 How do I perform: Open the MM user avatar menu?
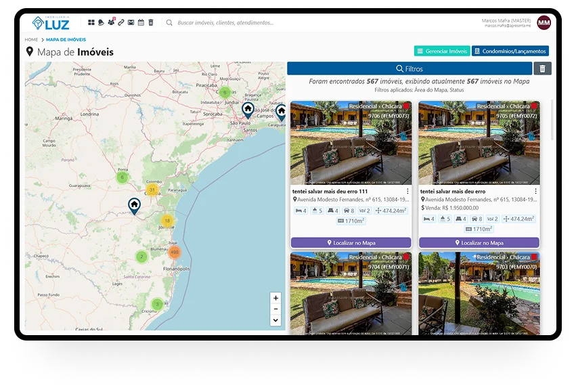click(544, 23)
